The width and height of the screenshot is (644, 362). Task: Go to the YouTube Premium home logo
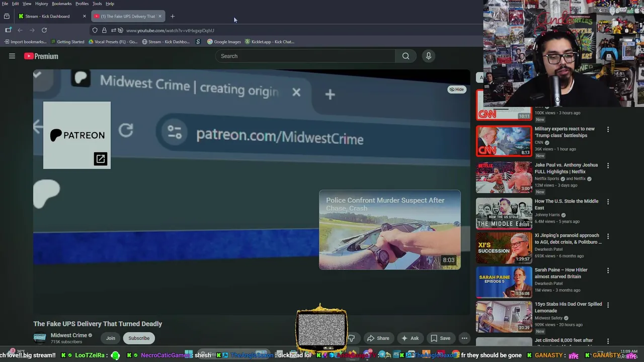click(41, 56)
